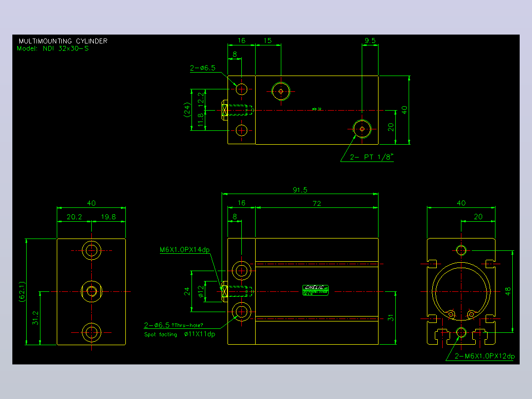Click the 48 vertical dimension in right view
Viewport: 532px width, 399px height.
[x=507, y=291]
